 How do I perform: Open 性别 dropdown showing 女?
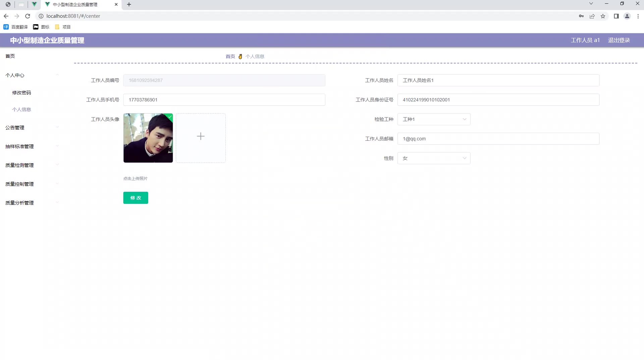[434, 158]
